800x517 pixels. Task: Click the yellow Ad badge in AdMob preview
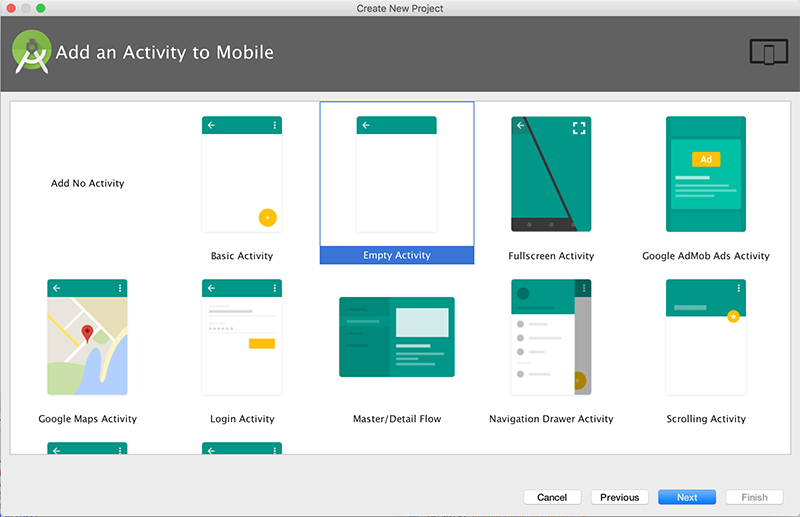pos(706,160)
